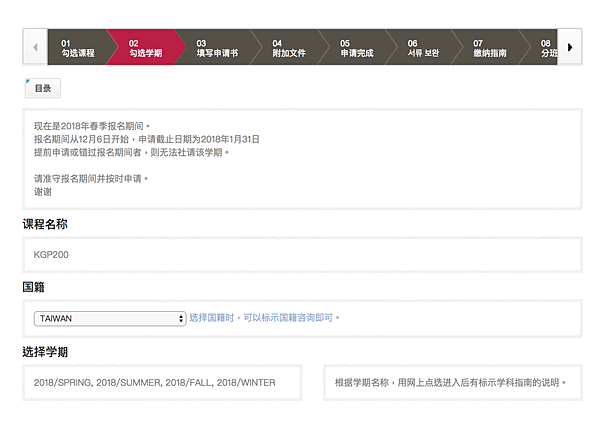
Task: Click the 2018年1月31日 deadline line
Action: pyautogui.click(x=147, y=139)
